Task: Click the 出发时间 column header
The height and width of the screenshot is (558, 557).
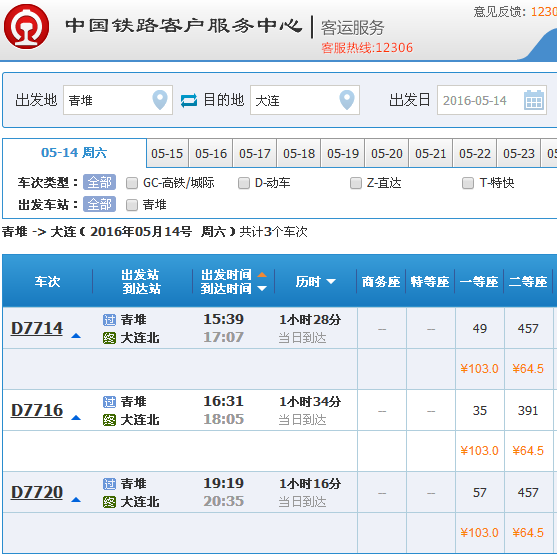Action: pyautogui.click(x=226, y=275)
